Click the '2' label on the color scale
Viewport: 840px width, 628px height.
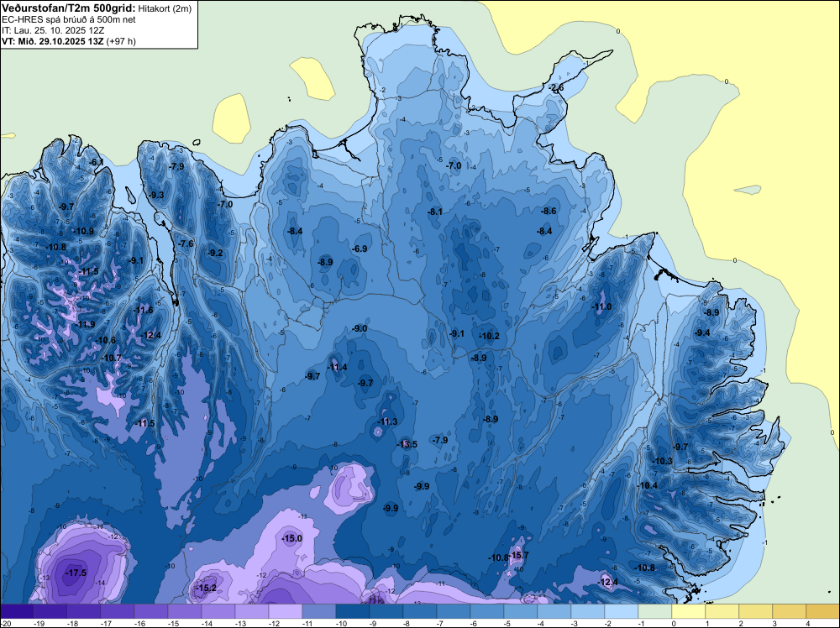[x=741, y=623]
